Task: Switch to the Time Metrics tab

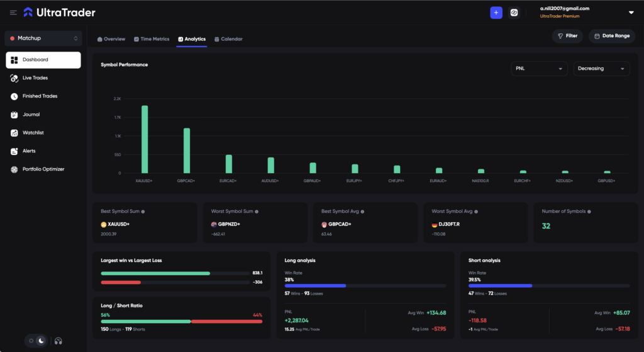Action: (151, 39)
